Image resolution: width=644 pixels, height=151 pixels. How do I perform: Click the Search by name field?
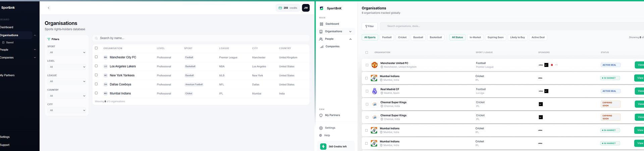pos(201,38)
